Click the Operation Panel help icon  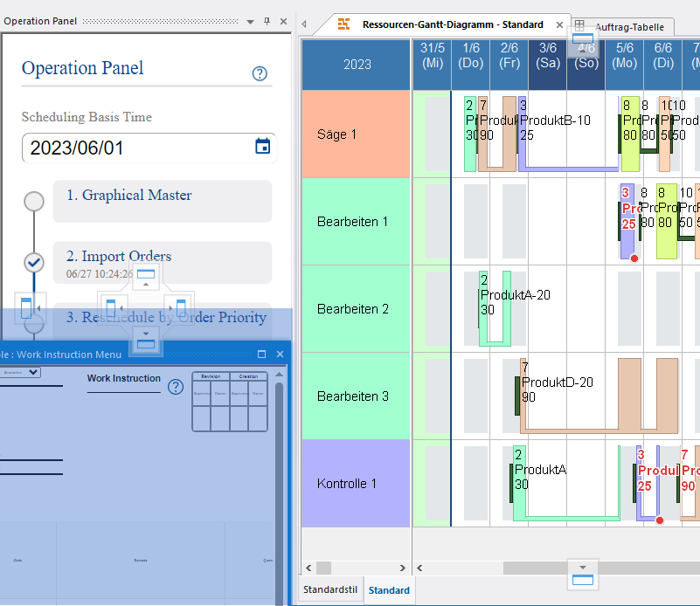click(260, 74)
